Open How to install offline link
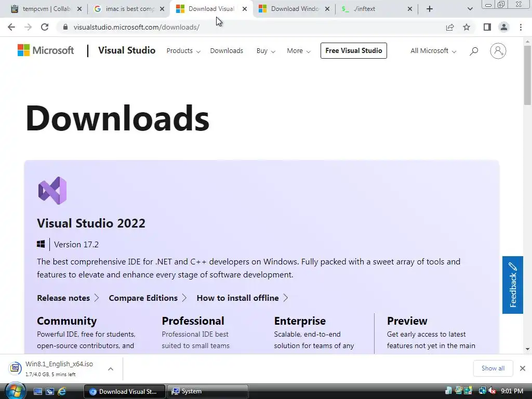Viewport: 532px width, 399px height. coord(242,298)
